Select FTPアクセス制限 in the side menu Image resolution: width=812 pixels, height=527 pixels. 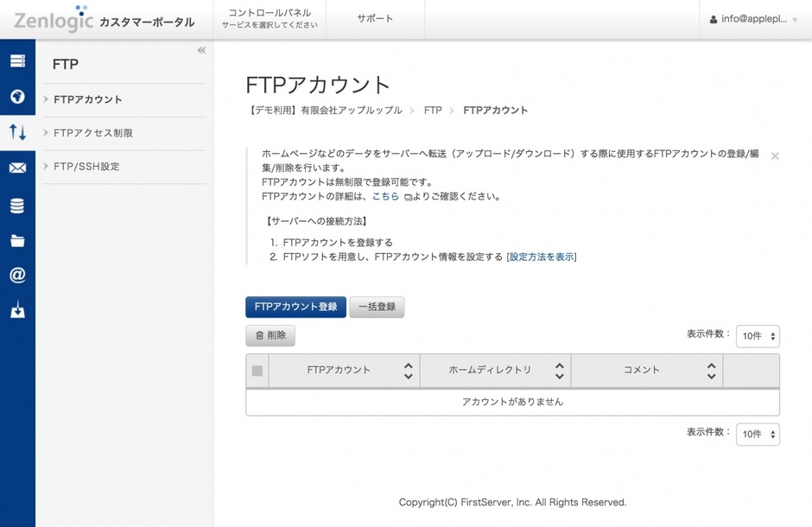[x=93, y=133]
